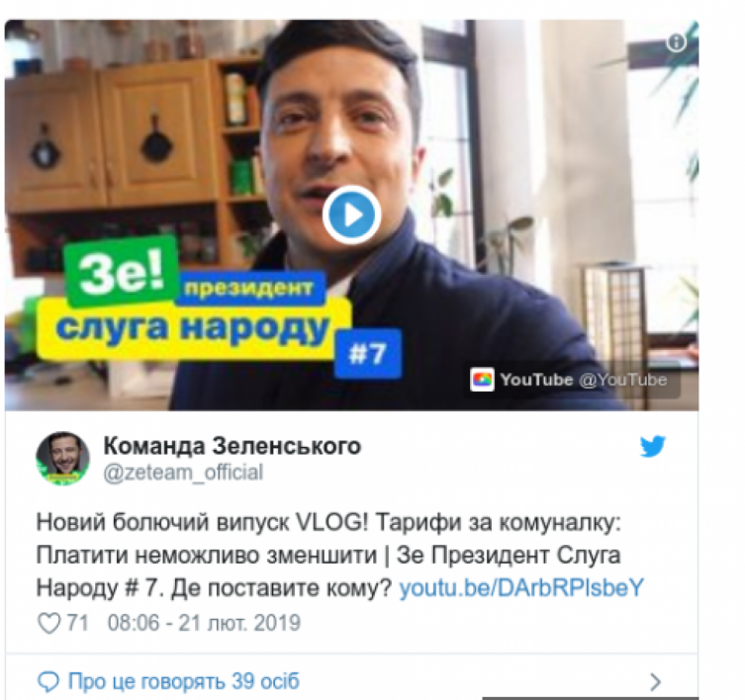
Task: Click the YouTube name in the video badge
Action: coord(536,380)
